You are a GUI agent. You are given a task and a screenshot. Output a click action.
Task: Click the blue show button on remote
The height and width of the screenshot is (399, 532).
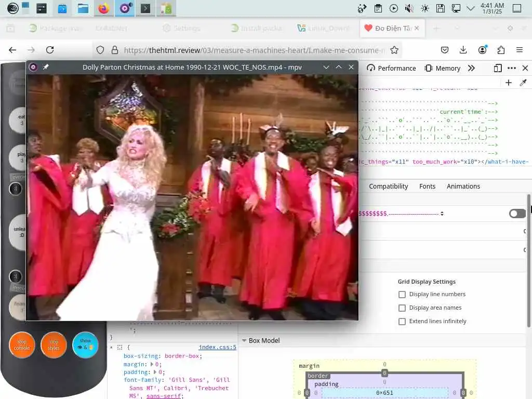click(85, 345)
